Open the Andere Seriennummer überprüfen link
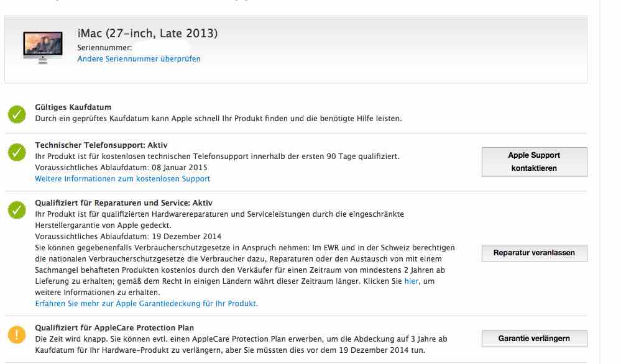Image resolution: width=621 pixels, height=364 pixels. point(139,59)
